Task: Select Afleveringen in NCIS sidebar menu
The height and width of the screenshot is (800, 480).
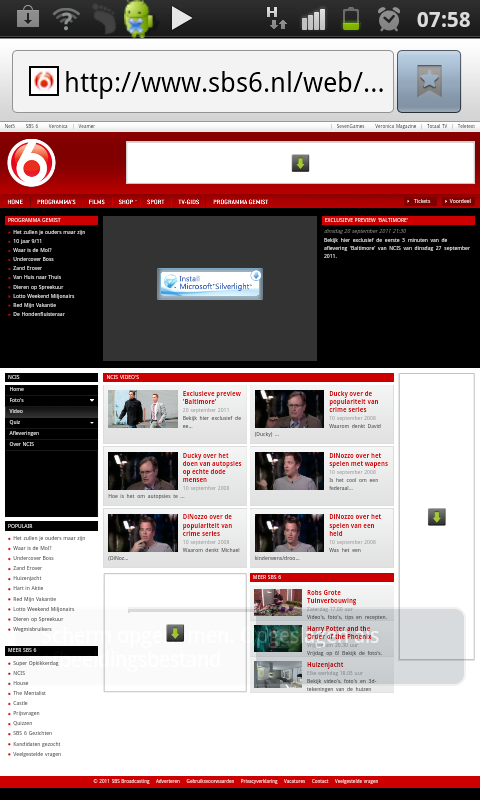Action: pyautogui.click(x=51, y=433)
